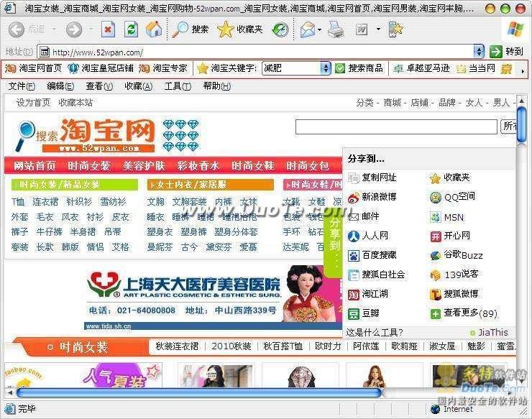Share to 豆瓣 in share panel
Viewport: 532px width, 419px height.
coord(363,313)
